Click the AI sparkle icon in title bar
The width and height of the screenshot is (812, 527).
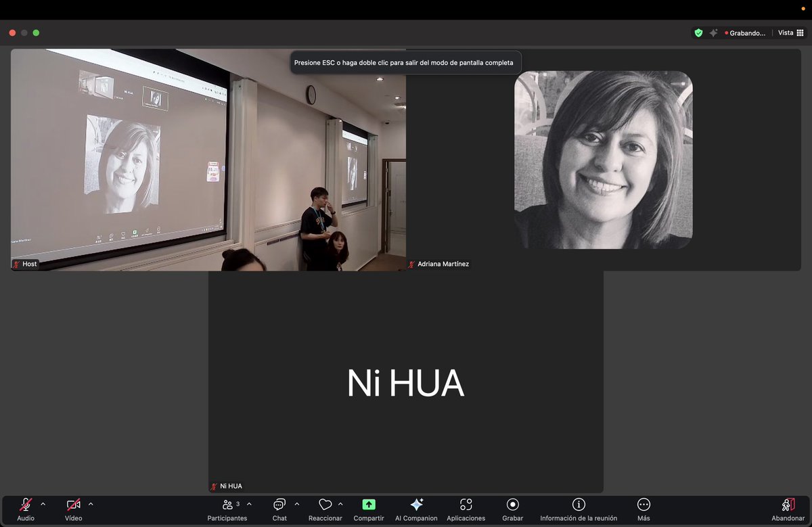[x=713, y=32]
